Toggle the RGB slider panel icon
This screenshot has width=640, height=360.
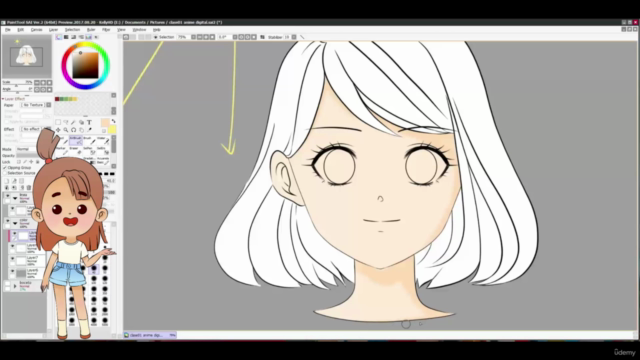pos(66,37)
